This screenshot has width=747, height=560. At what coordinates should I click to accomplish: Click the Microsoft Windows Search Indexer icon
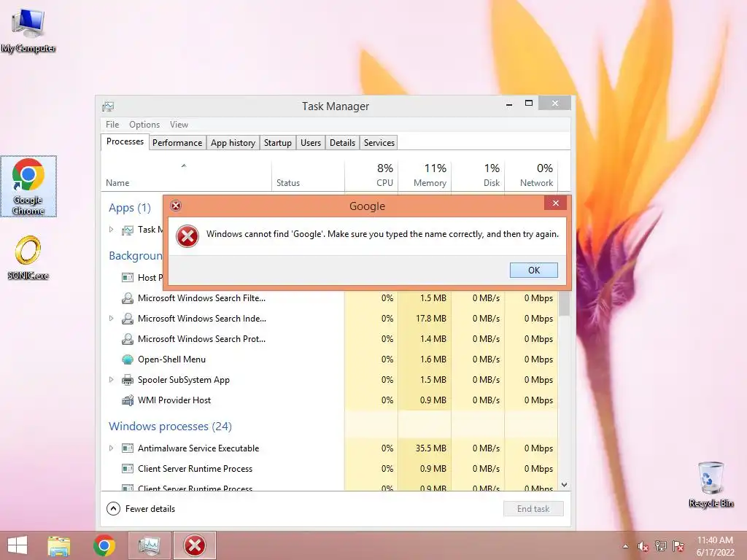pos(127,319)
